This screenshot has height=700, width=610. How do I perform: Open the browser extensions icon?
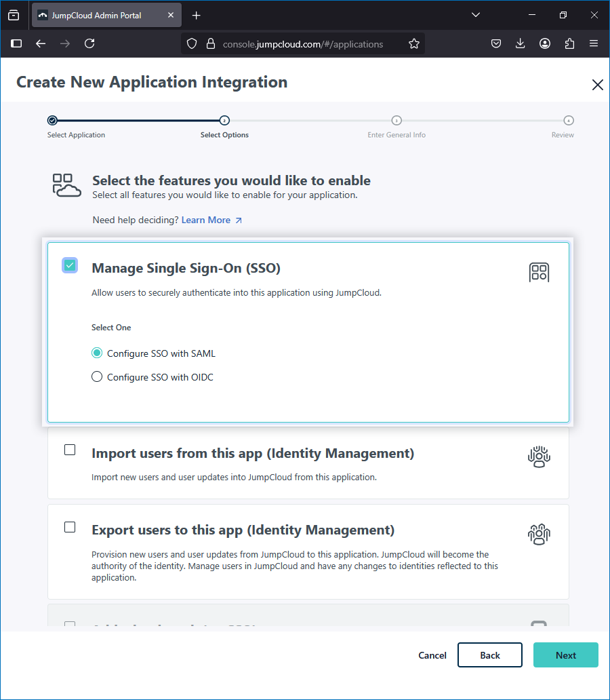(569, 43)
